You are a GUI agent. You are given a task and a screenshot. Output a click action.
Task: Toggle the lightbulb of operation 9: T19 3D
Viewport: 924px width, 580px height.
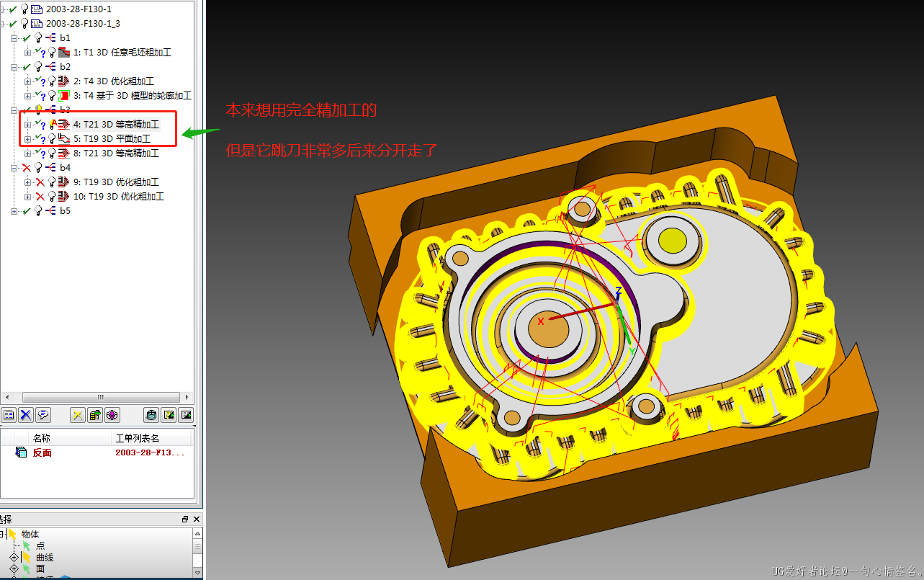coord(52,182)
